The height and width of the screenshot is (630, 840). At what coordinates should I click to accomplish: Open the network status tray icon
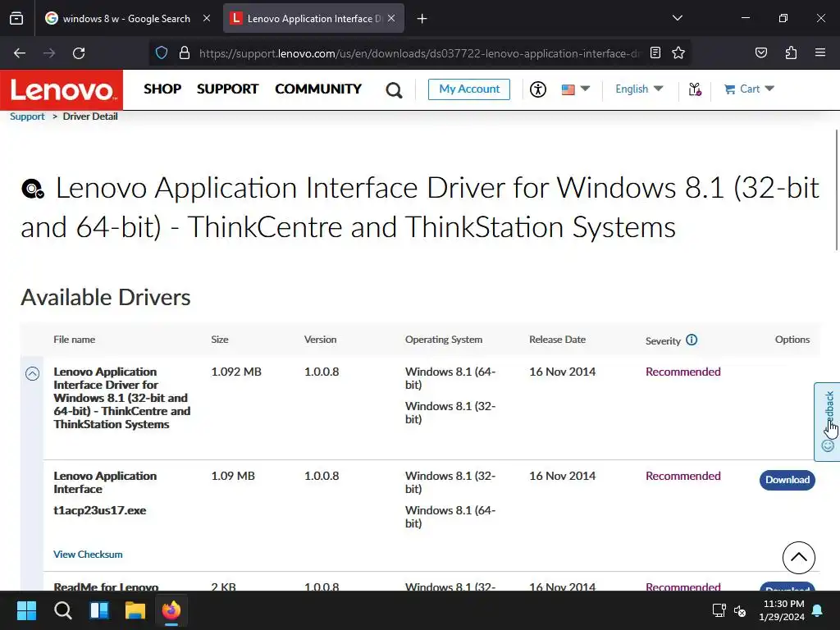(x=719, y=610)
